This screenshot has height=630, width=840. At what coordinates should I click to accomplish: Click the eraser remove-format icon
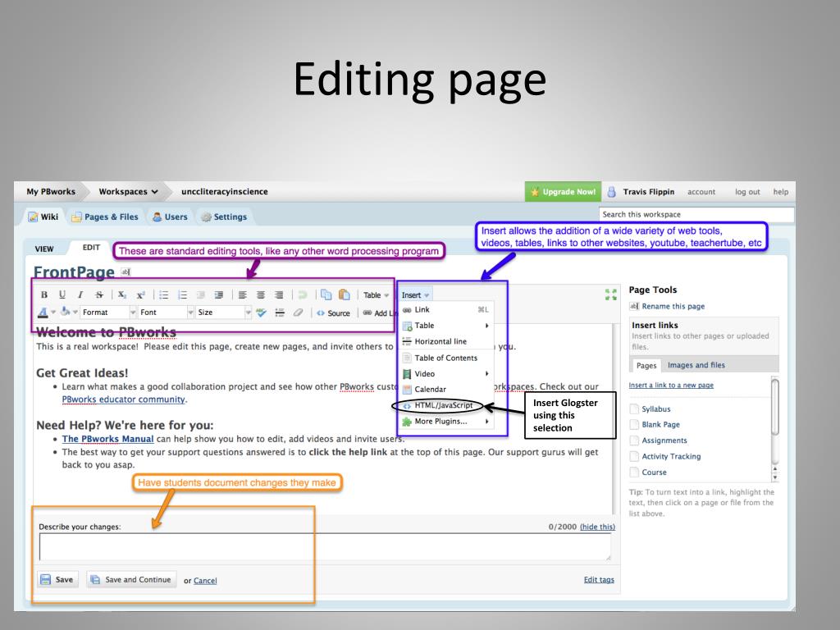pos(298,313)
